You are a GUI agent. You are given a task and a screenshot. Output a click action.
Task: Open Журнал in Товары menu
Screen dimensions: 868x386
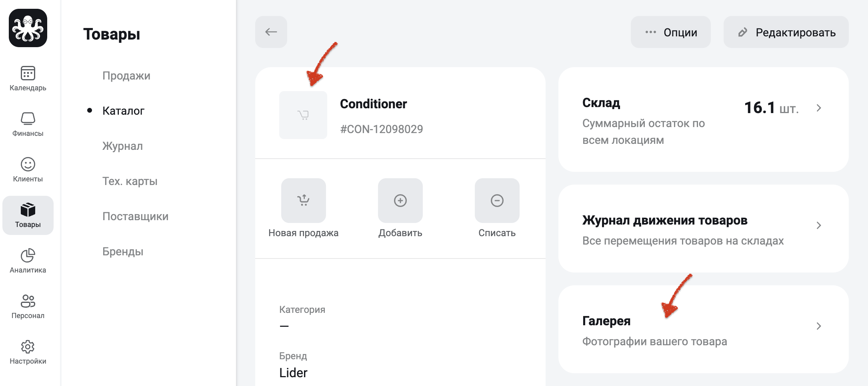click(122, 146)
